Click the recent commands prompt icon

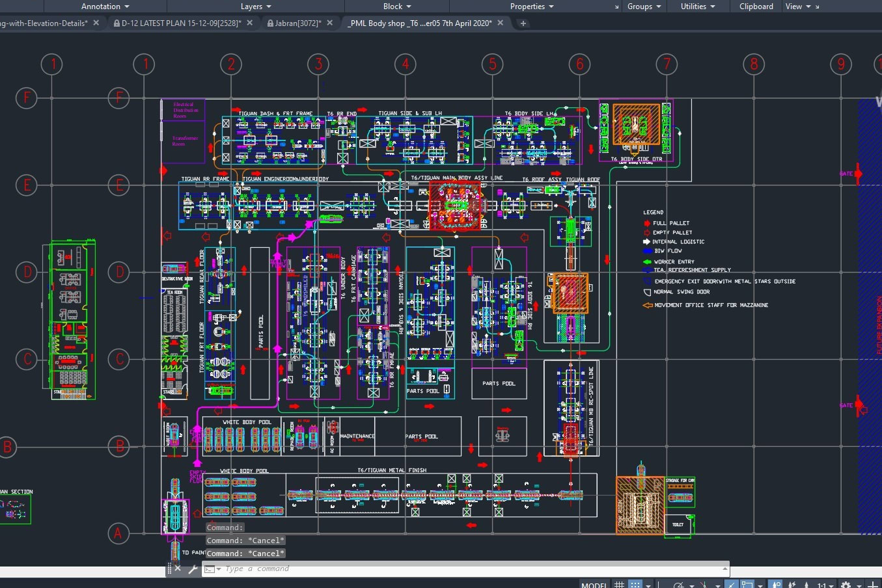pos(210,569)
